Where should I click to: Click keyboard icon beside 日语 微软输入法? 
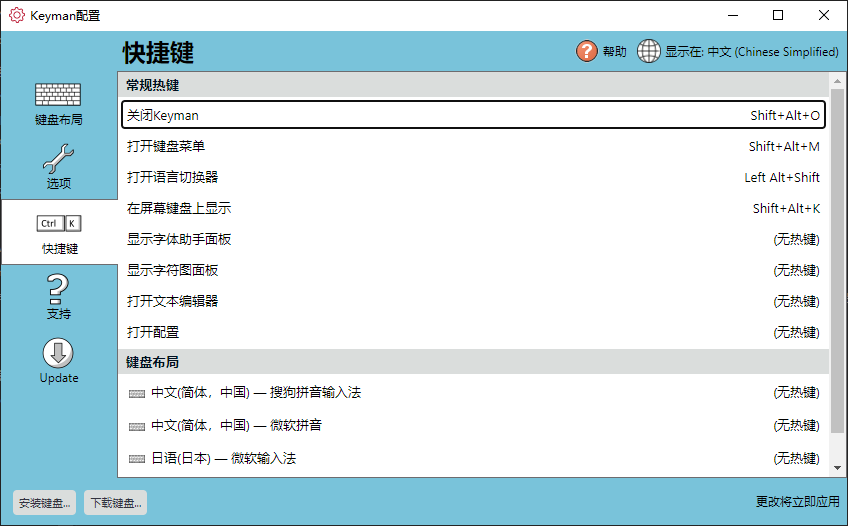click(x=137, y=459)
